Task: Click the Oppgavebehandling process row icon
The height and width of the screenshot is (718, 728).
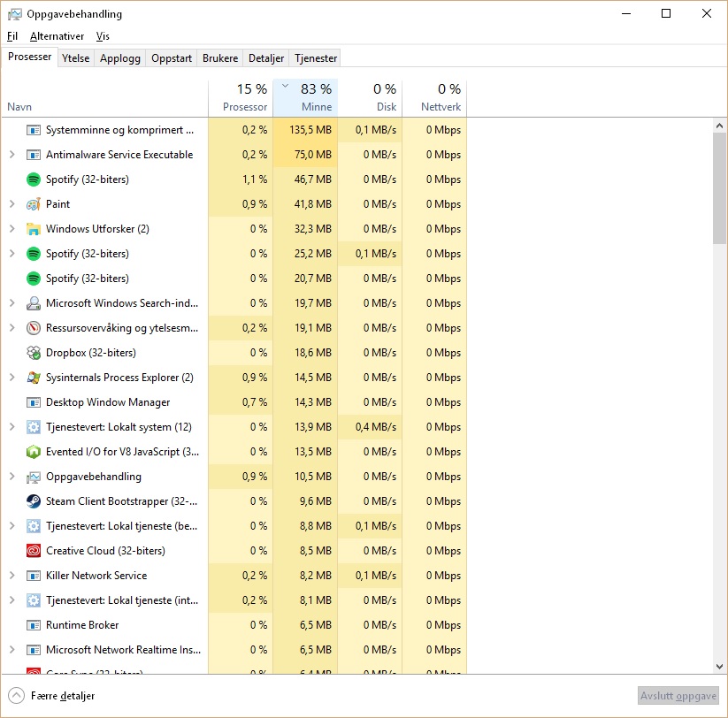Action: tap(34, 477)
